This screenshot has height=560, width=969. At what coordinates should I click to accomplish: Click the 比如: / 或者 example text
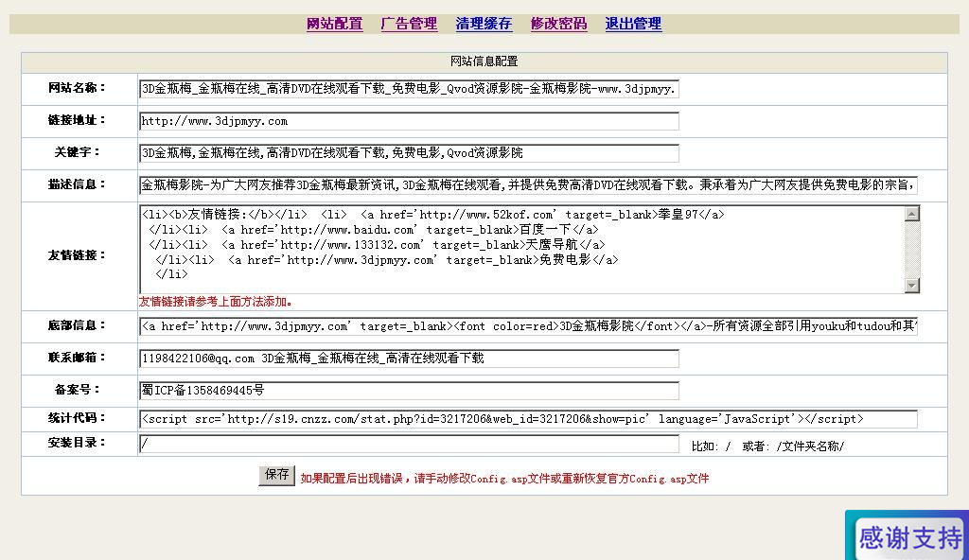767,446
